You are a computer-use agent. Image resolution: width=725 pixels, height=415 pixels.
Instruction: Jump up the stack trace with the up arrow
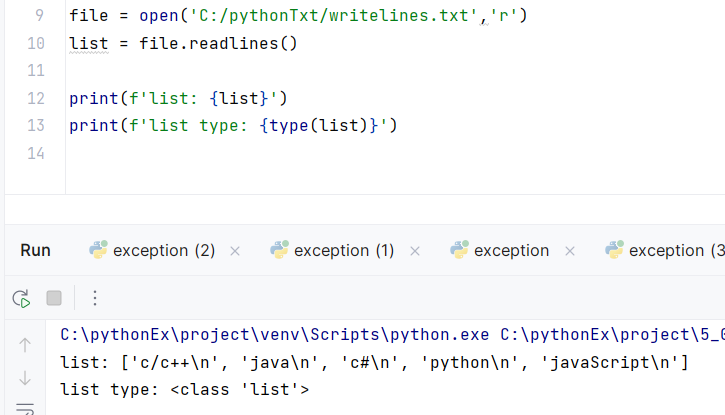click(x=25, y=345)
